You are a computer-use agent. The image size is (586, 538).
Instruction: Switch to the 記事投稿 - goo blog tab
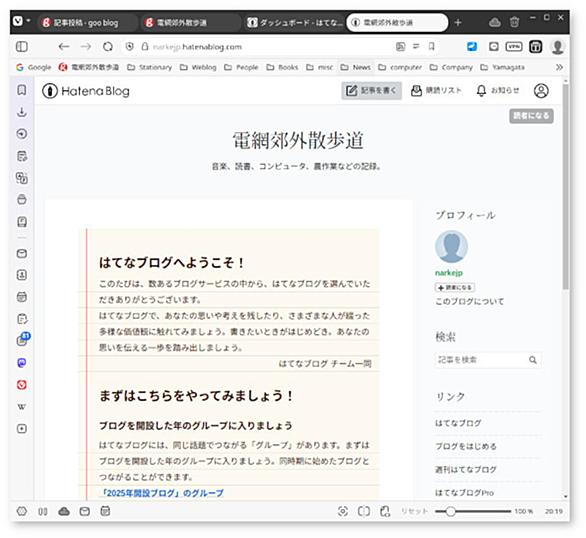(x=87, y=23)
